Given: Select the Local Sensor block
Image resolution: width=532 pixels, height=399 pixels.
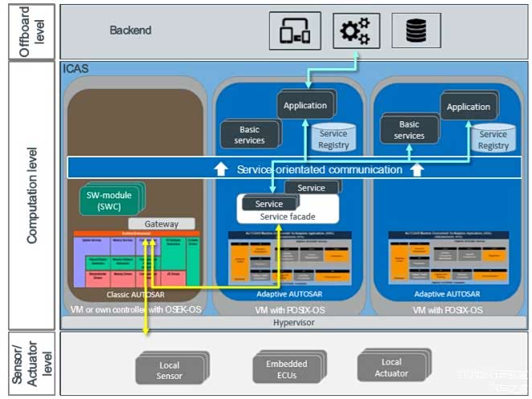Looking at the screenshot, I should 169,369.
